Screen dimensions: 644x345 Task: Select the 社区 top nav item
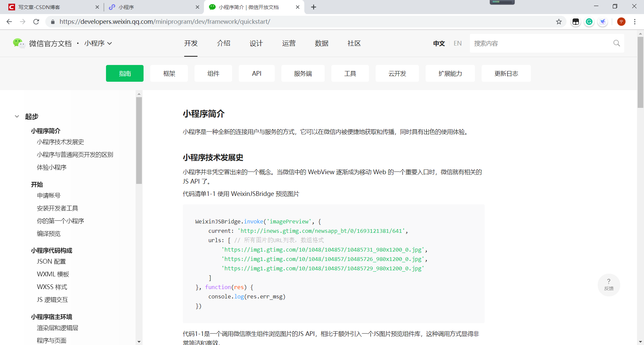[354, 43]
